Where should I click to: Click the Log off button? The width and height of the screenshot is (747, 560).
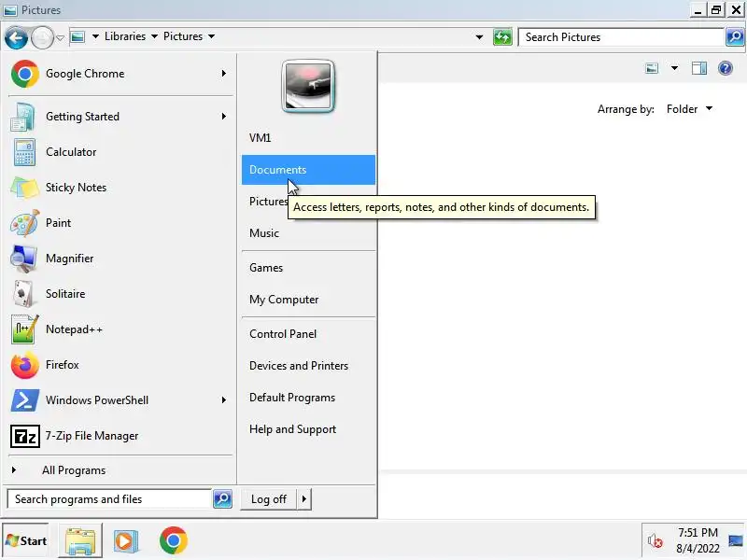pyautogui.click(x=269, y=499)
